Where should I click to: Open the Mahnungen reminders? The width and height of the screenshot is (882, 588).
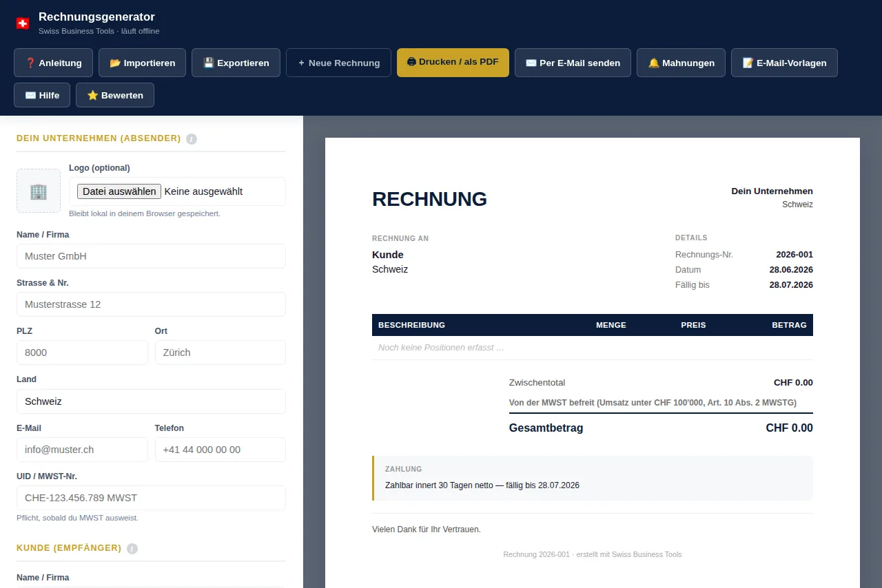click(x=681, y=63)
